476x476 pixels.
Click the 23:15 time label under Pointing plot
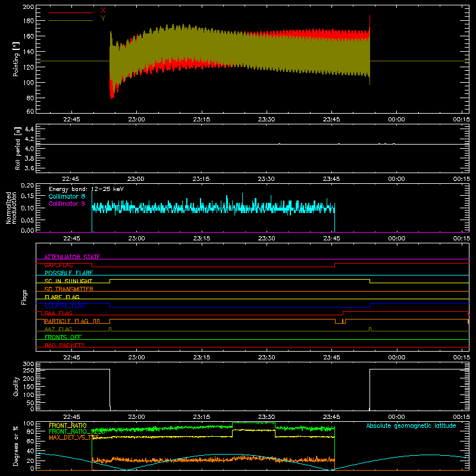(202, 120)
